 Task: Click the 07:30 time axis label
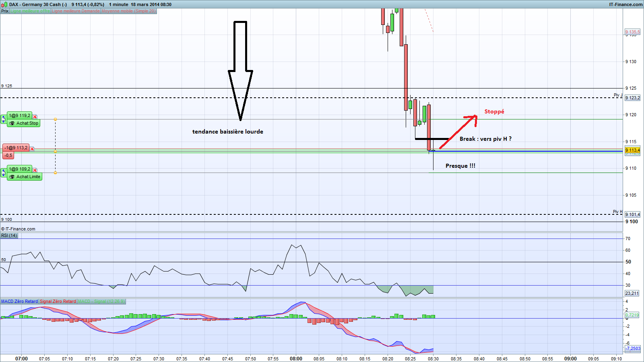[159, 359]
